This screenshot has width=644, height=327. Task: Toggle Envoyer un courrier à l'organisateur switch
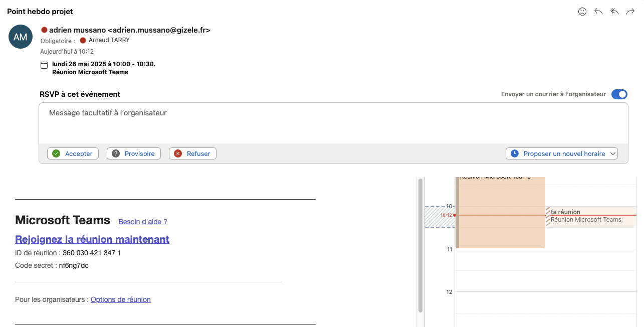619,94
